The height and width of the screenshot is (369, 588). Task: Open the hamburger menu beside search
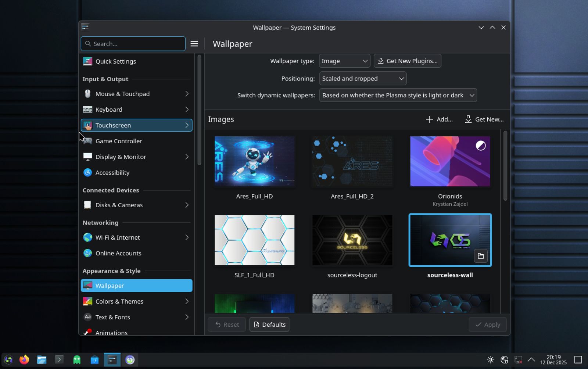point(194,44)
